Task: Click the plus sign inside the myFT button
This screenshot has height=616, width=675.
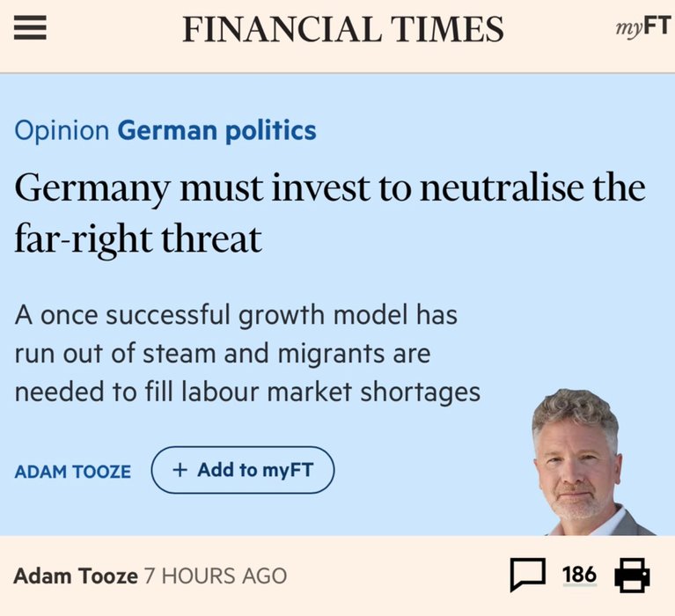Action: pos(180,470)
